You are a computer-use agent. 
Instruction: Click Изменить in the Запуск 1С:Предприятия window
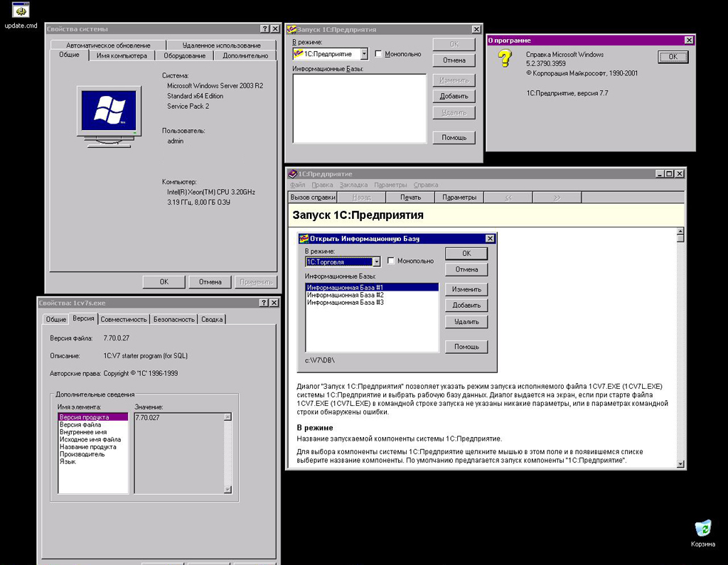point(454,80)
